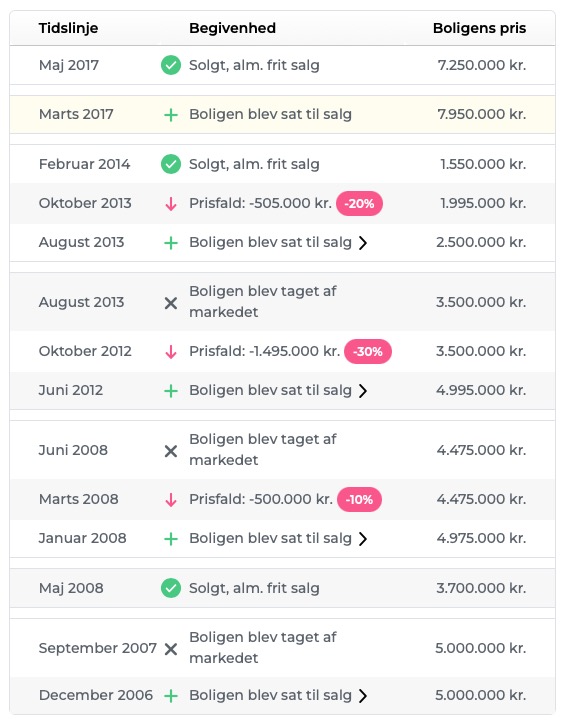Click the -30% price drop badge
Viewport: 566px width, 722px height.
point(368,352)
